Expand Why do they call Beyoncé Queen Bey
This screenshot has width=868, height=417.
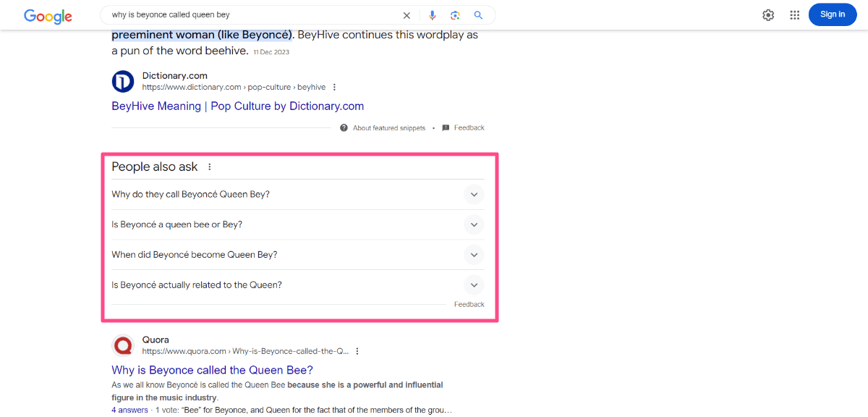click(x=298, y=194)
